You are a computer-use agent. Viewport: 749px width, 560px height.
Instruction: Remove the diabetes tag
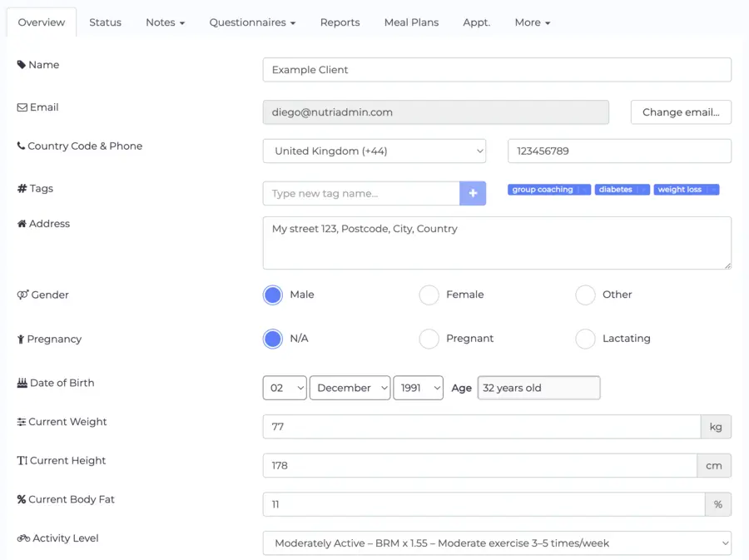642,189
